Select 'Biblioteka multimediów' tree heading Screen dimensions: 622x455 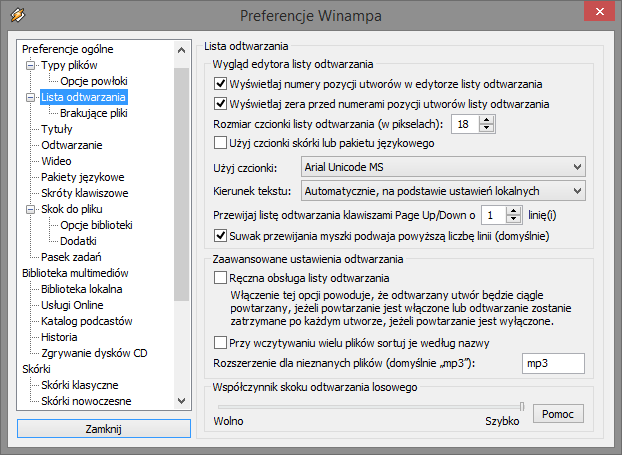75,273
